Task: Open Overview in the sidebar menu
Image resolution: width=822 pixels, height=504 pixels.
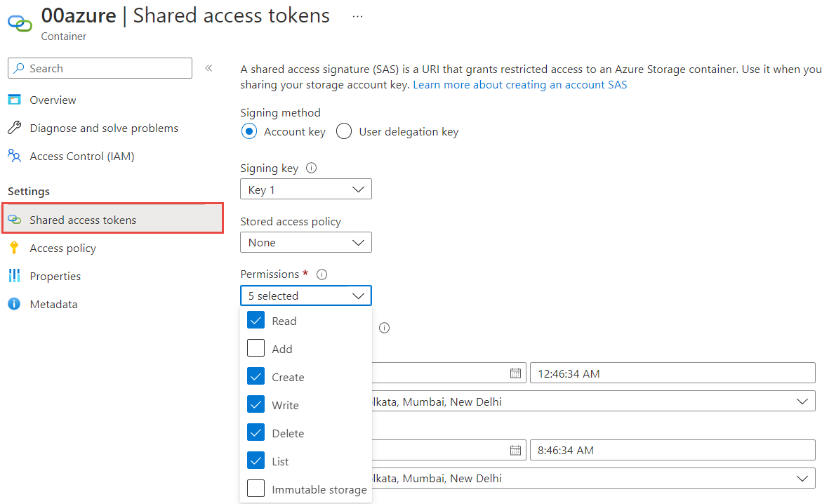Action: [53, 100]
